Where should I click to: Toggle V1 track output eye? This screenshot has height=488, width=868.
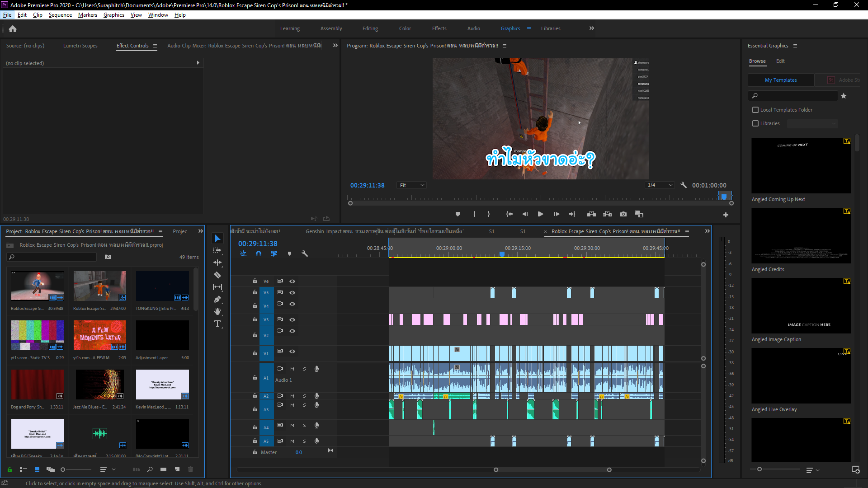click(292, 352)
